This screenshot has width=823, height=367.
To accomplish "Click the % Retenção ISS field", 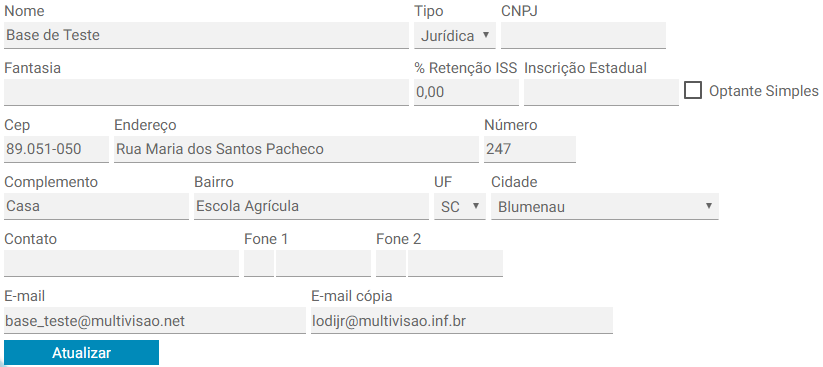I will coord(466,92).
